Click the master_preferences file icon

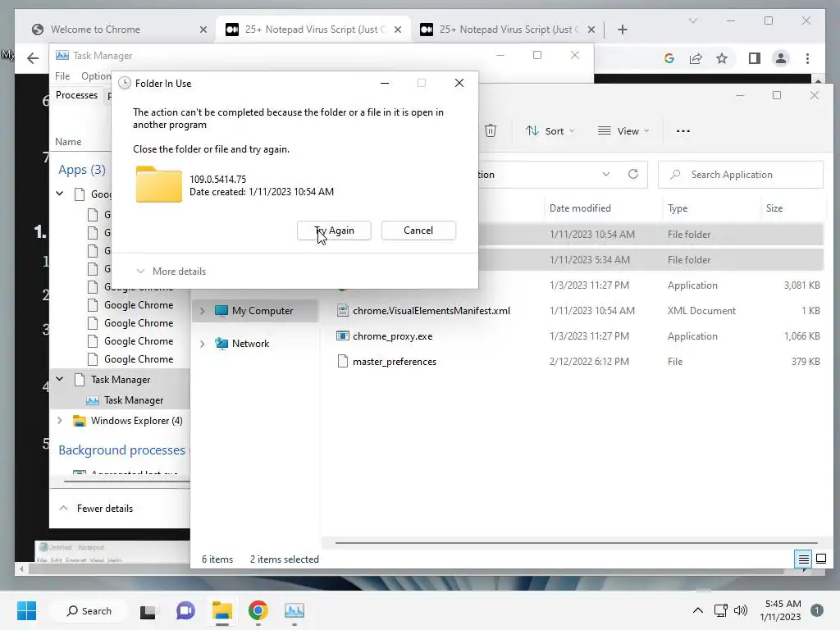(x=343, y=361)
